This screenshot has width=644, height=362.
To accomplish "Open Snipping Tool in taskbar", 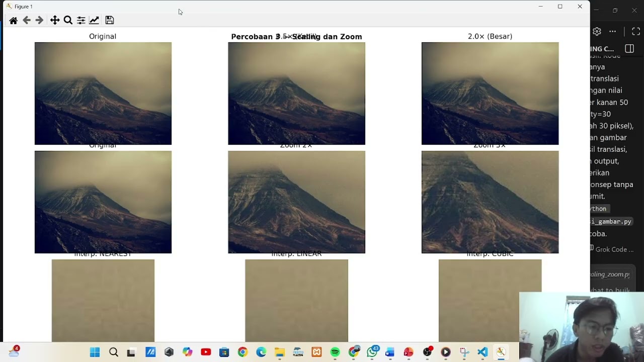I will (x=464, y=352).
